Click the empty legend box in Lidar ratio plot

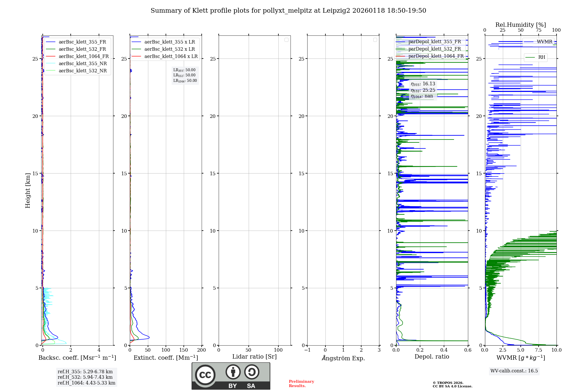(x=286, y=40)
